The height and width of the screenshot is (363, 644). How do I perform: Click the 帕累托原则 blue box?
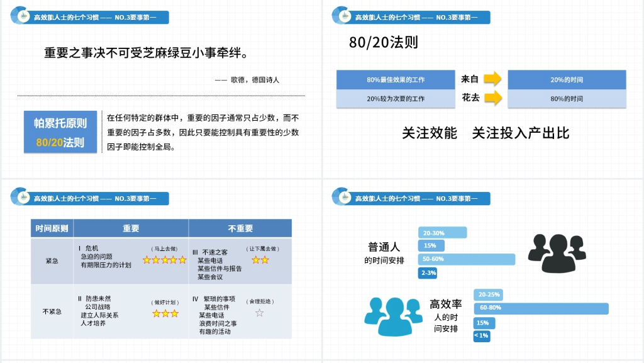click(x=60, y=132)
